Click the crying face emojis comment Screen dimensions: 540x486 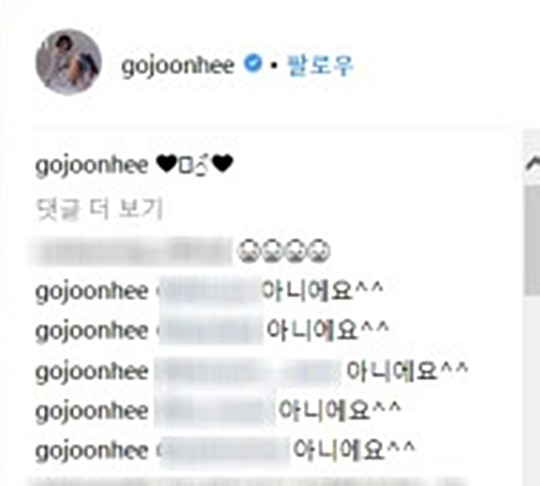pos(284,251)
